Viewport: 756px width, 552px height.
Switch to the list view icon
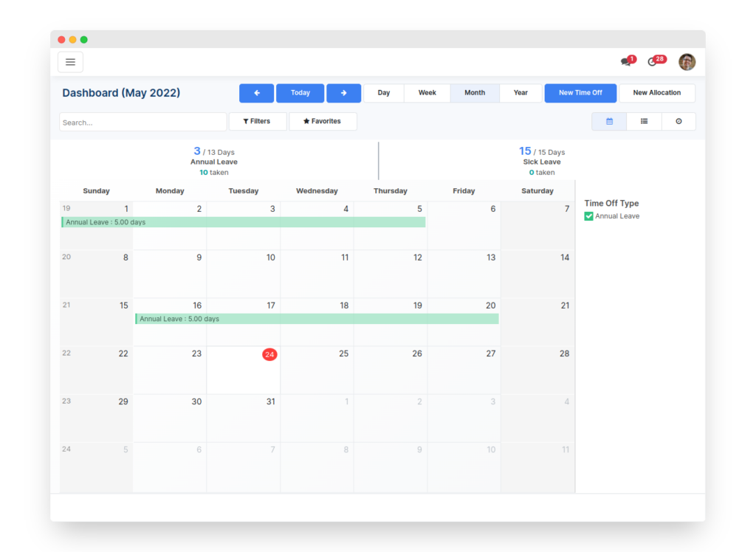click(x=643, y=120)
